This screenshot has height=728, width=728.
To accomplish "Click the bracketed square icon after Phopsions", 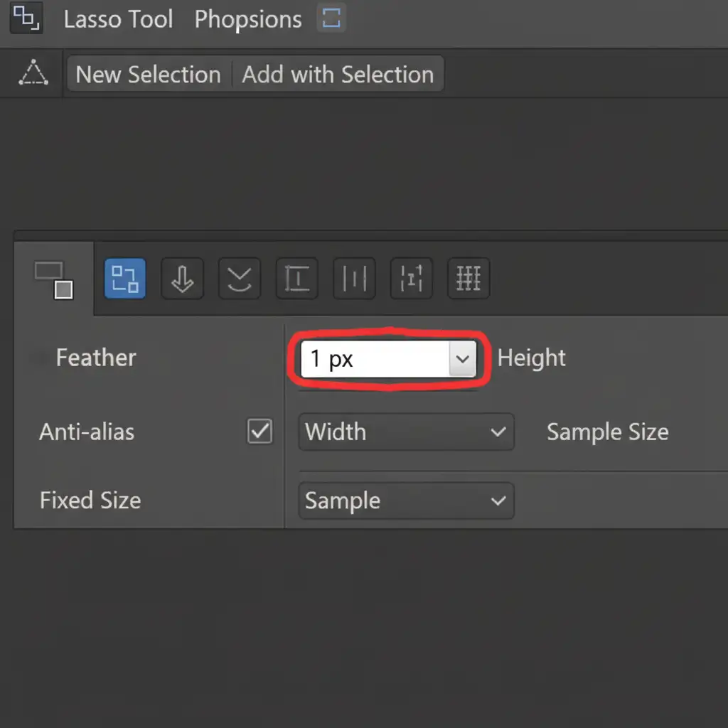I will [x=331, y=18].
